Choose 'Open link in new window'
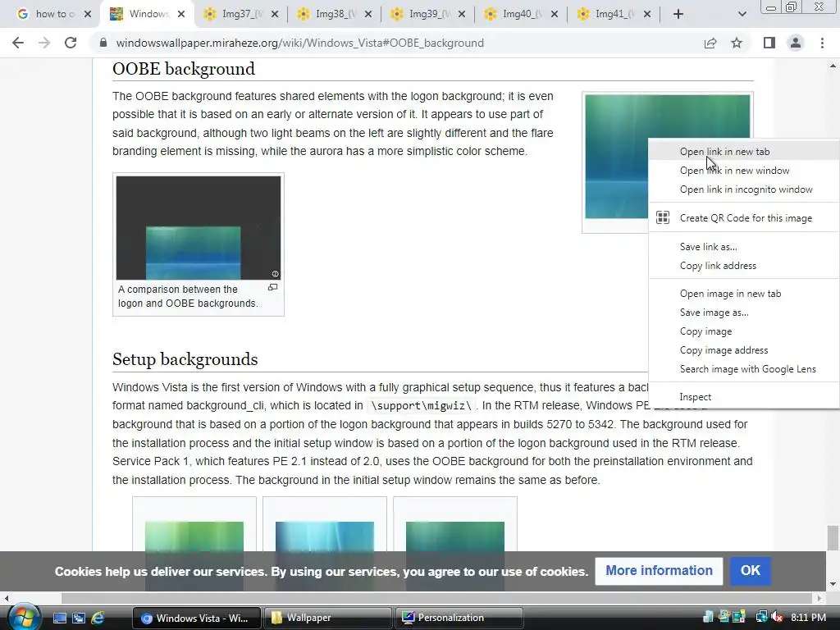Viewport: 840px width, 630px height. click(x=744, y=171)
